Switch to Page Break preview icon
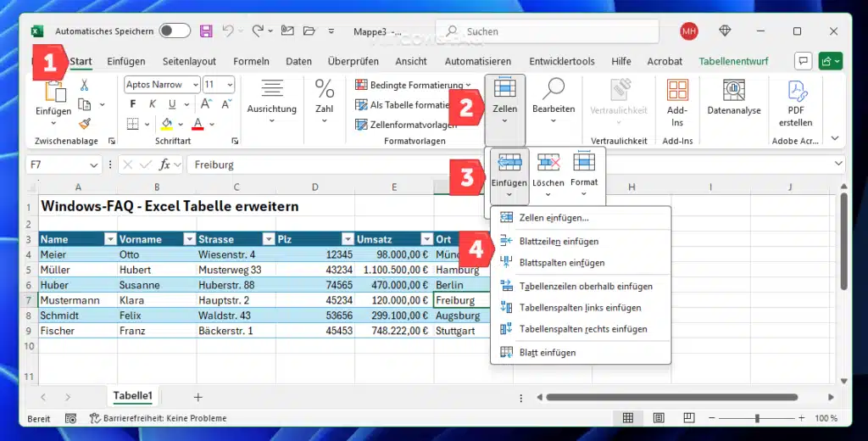The width and height of the screenshot is (868, 441). coord(688,418)
